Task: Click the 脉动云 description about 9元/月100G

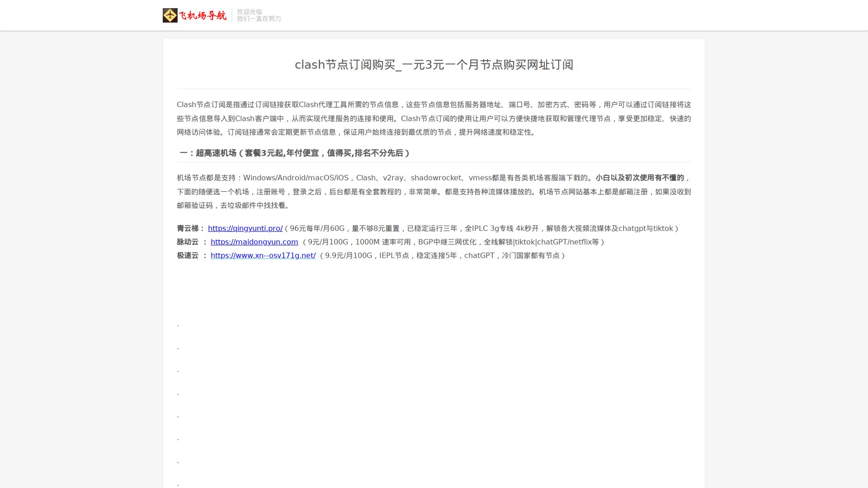Action: point(453,242)
